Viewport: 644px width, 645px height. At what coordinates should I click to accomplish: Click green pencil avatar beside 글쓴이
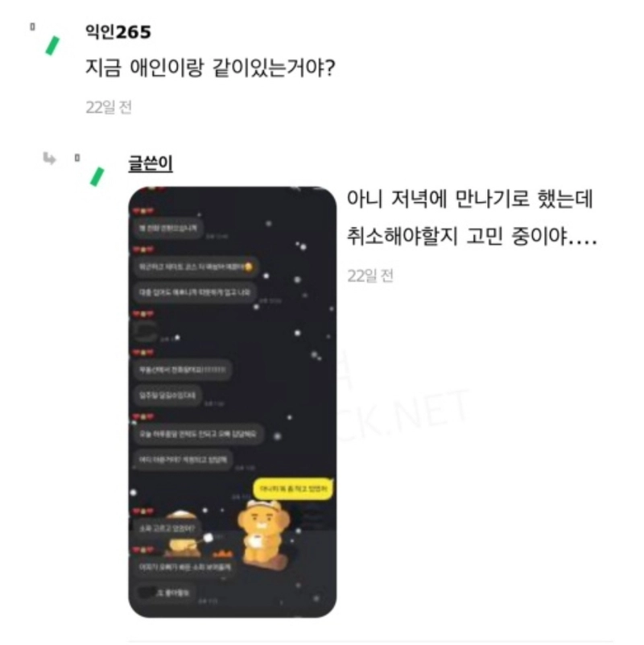pos(97,176)
